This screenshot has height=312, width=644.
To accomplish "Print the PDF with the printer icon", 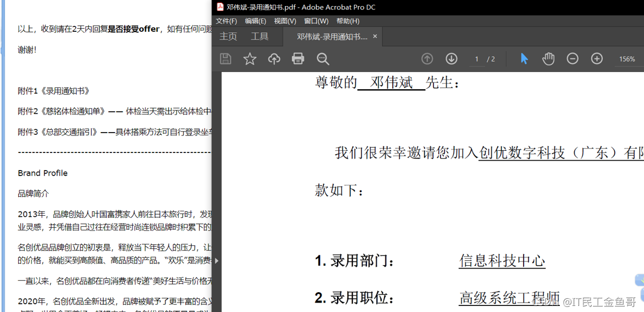I will [298, 59].
